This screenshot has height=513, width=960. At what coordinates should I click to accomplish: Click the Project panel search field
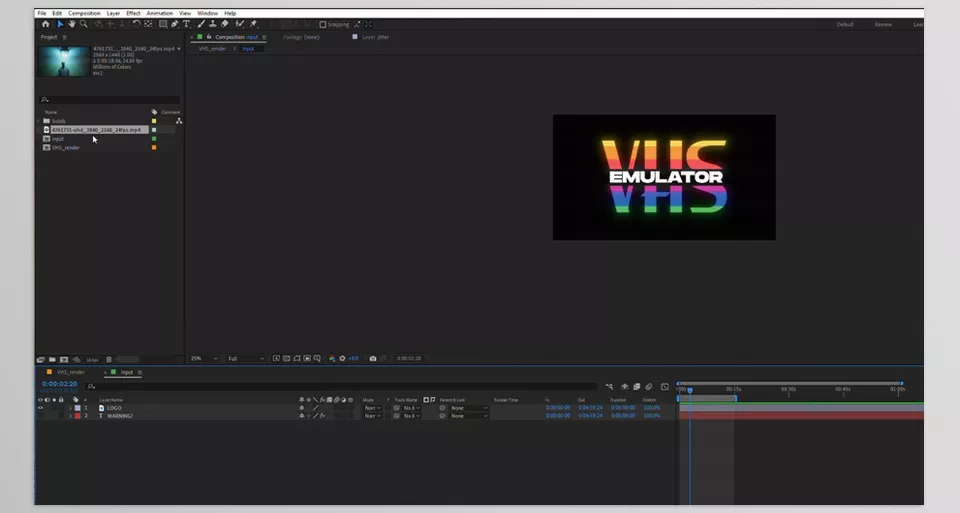(109, 99)
